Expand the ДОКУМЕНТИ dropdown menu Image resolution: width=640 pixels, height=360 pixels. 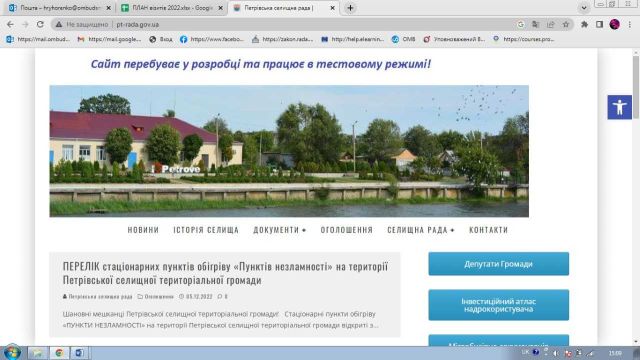(280, 230)
